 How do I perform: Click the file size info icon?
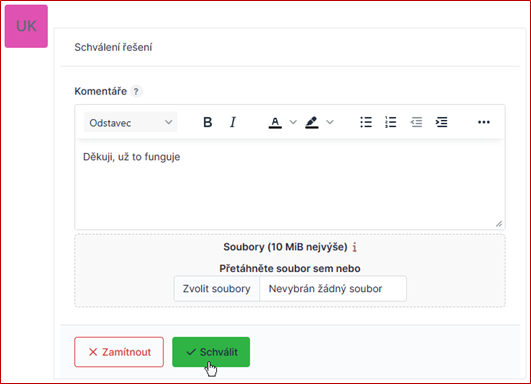(x=355, y=248)
